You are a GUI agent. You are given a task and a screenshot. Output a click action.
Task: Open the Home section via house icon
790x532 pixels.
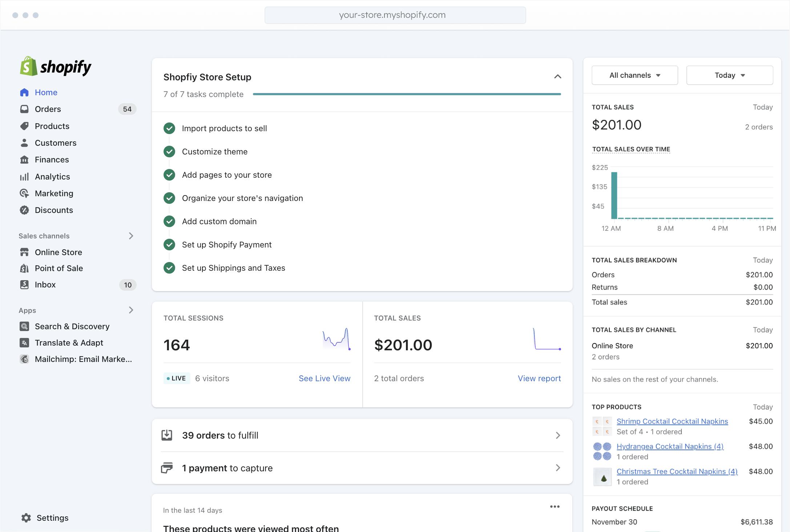pos(24,92)
